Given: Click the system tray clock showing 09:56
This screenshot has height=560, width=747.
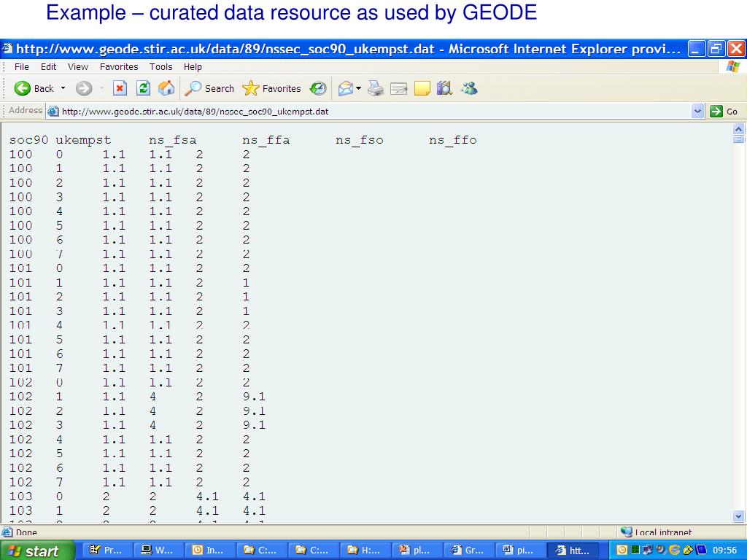Looking at the screenshot, I should tap(724, 551).
